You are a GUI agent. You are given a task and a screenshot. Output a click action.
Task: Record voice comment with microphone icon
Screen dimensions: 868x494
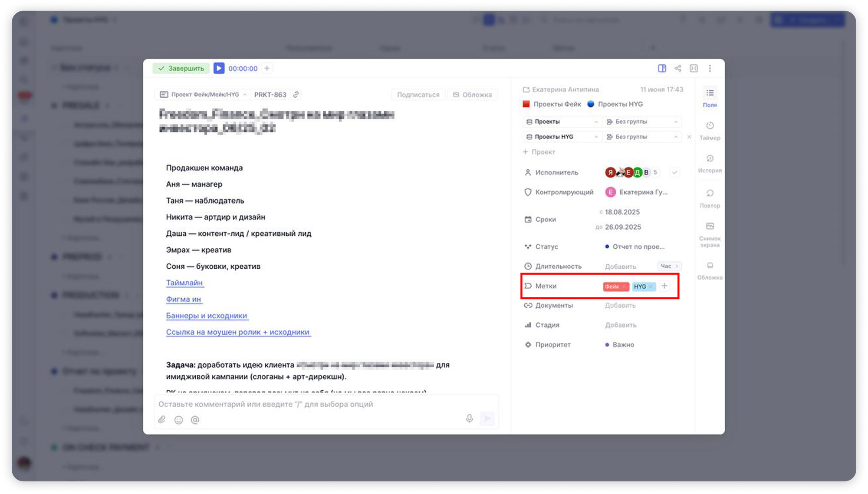pyautogui.click(x=469, y=418)
